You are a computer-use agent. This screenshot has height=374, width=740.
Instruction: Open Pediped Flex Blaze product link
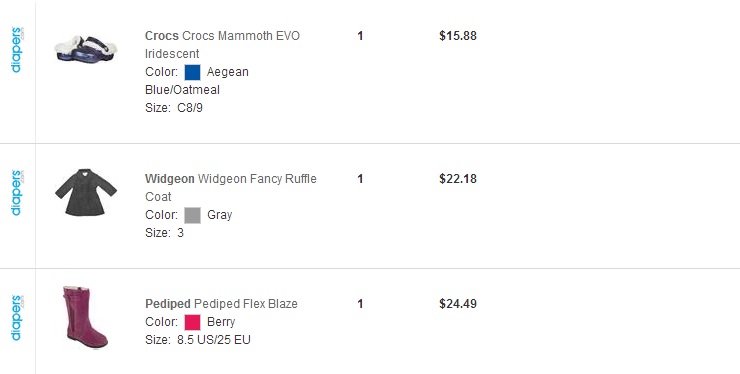click(221, 304)
